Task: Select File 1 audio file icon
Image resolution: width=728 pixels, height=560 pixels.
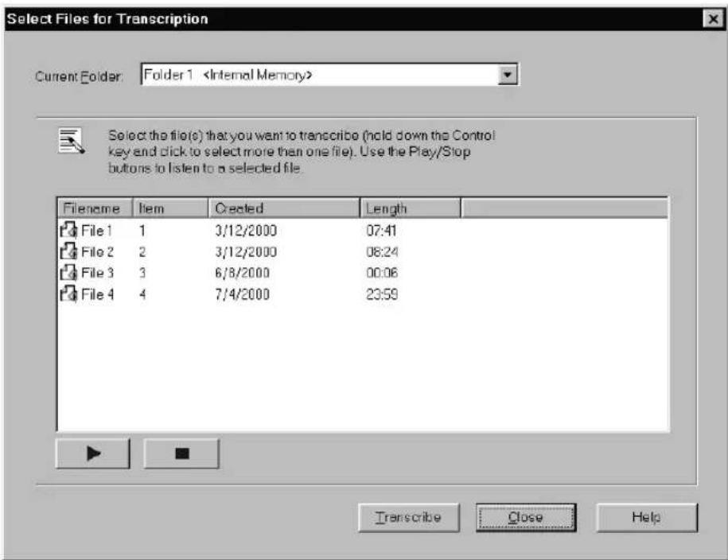Action: pos(68,230)
